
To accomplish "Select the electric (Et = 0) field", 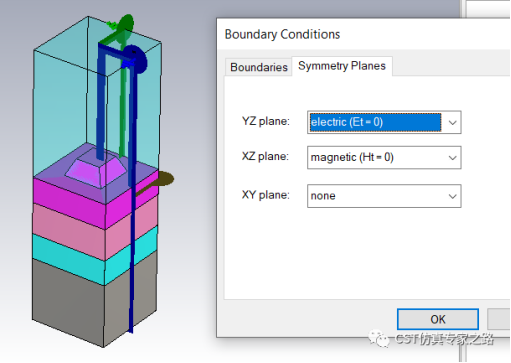I will 384,123.
